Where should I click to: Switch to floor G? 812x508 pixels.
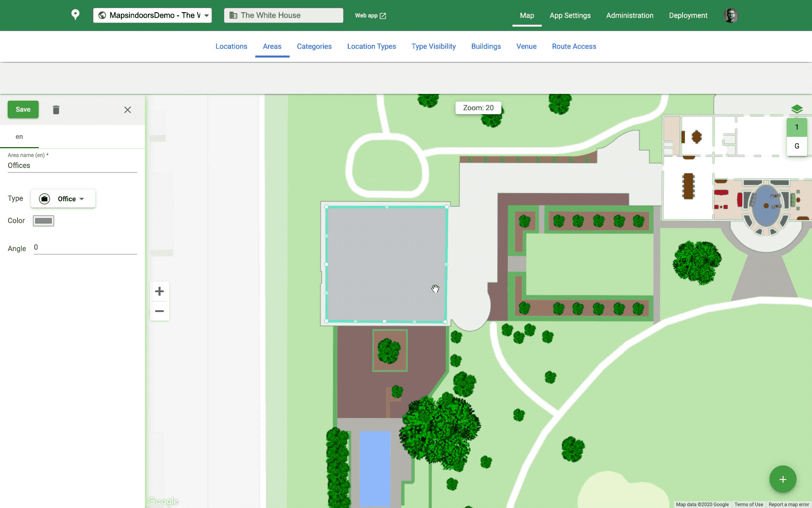(797, 146)
